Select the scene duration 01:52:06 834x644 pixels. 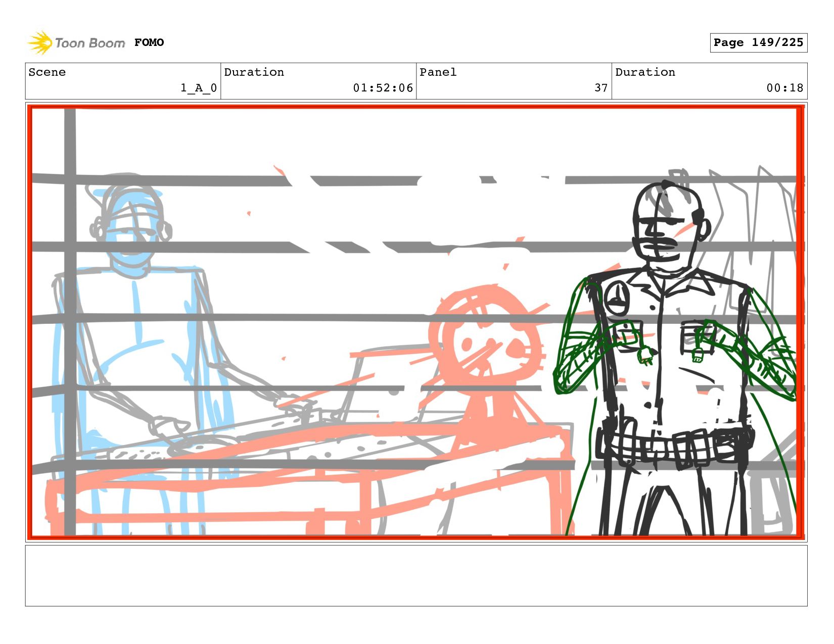(383, 88)
